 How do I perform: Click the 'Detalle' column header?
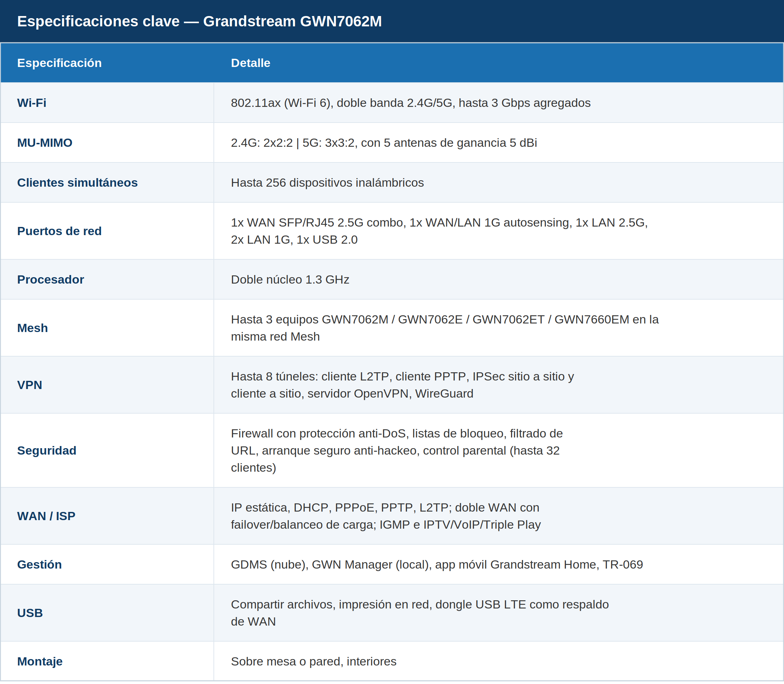(498, 63)
